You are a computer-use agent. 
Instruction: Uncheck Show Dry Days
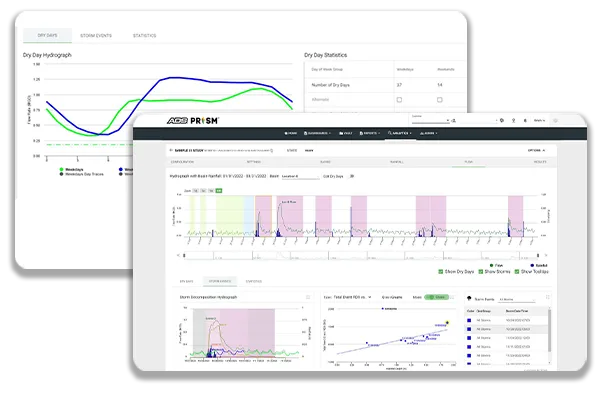point(441,271)
